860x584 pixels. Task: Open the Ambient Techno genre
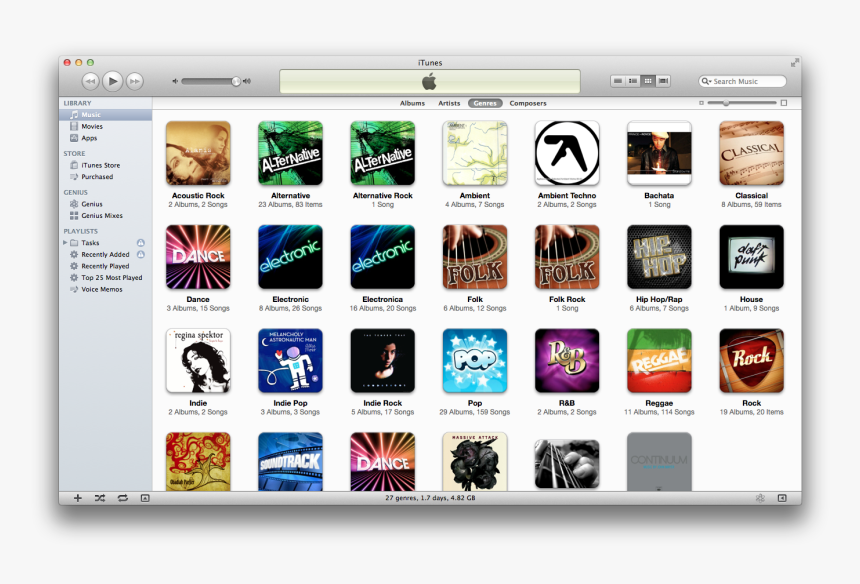(x=567, y=153)
